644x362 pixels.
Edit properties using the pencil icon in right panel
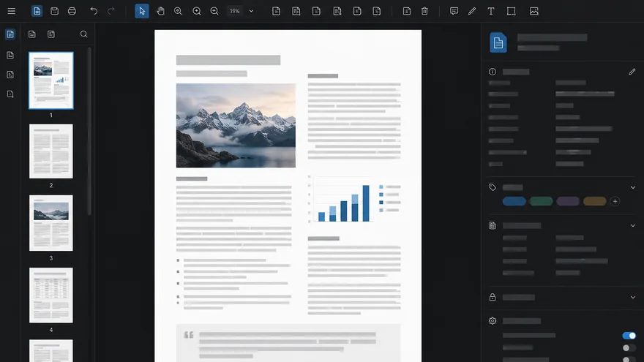click(x=632, y=72)
